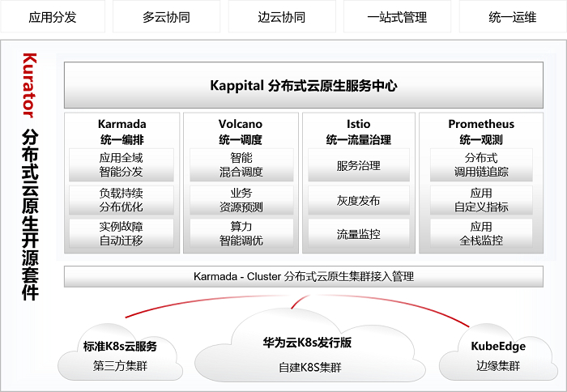Click the Prometheus 统一观测 heading

click(x=481, y=132)
